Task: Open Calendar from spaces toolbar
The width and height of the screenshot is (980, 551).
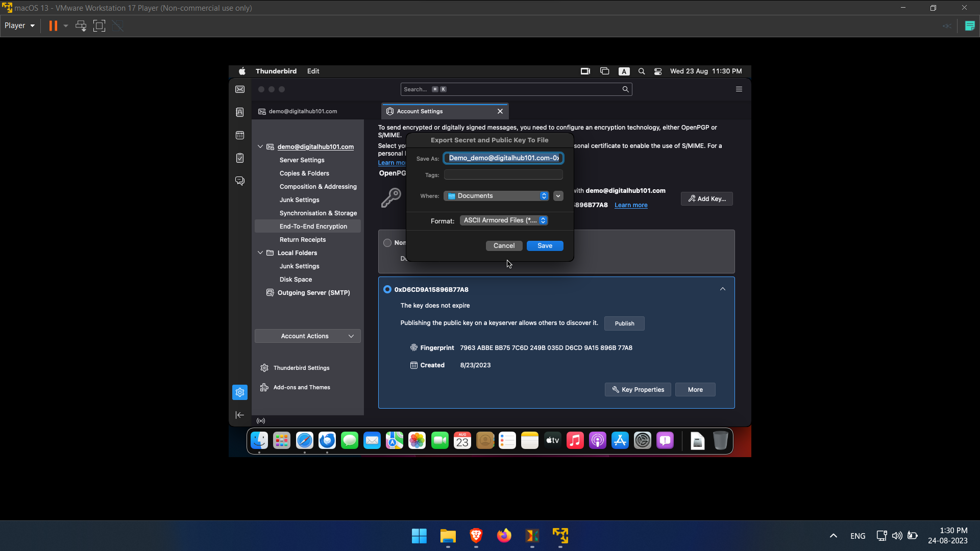Action: (x=240, y=135)
